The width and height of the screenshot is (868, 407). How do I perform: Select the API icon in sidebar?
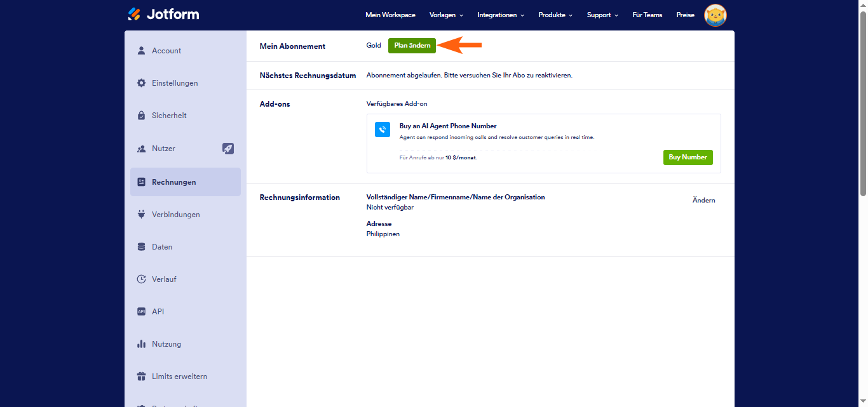tap(142, 312)
